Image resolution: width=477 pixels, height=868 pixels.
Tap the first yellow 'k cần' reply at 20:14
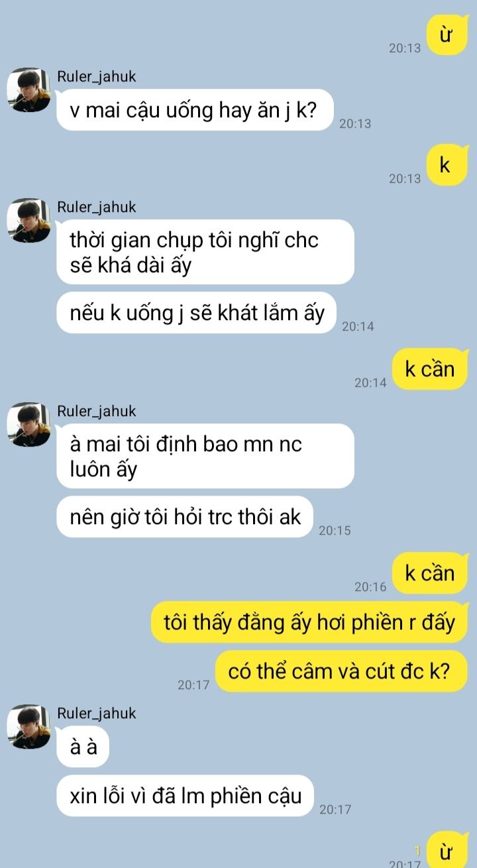pos(430,368)
